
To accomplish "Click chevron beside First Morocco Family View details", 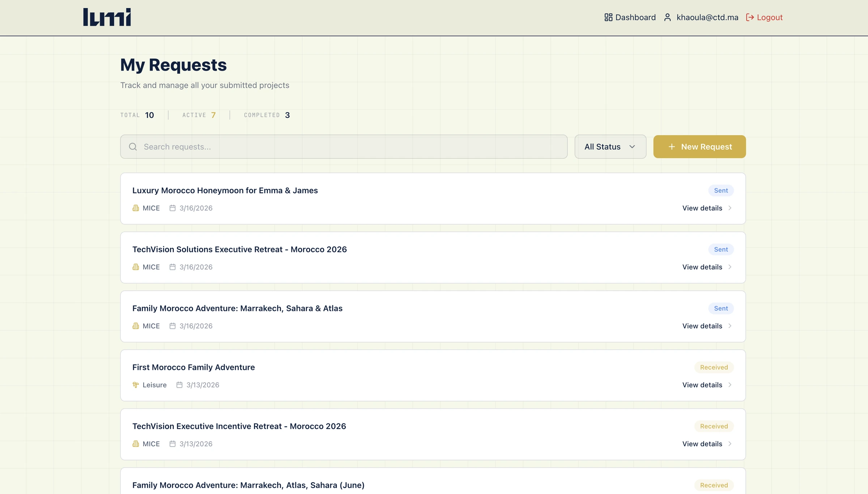I will 730,385.
